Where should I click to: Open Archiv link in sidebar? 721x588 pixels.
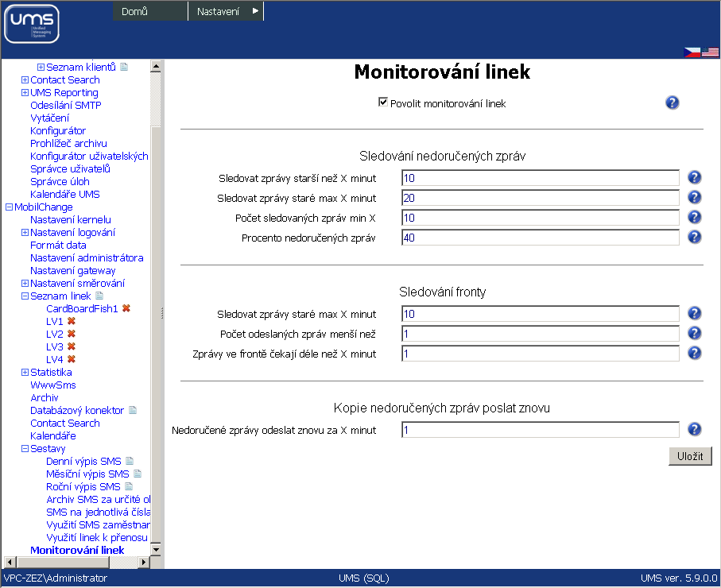(45, 397)
